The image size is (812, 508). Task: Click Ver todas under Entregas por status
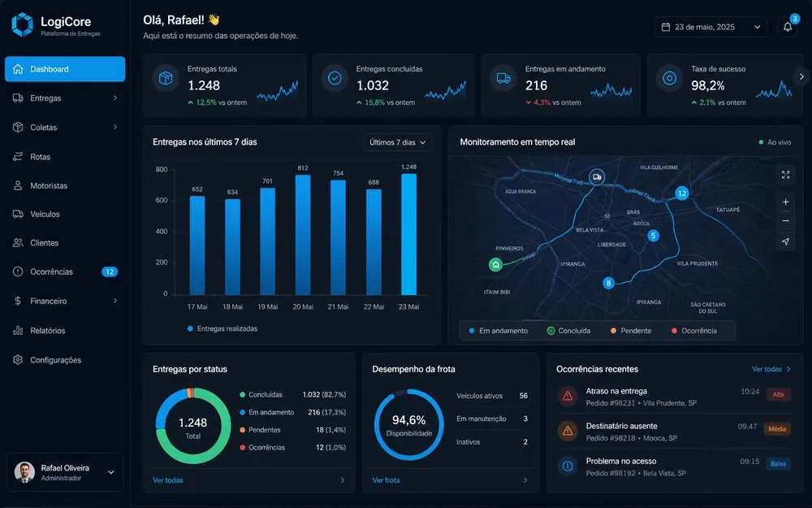tap(168, 480)
